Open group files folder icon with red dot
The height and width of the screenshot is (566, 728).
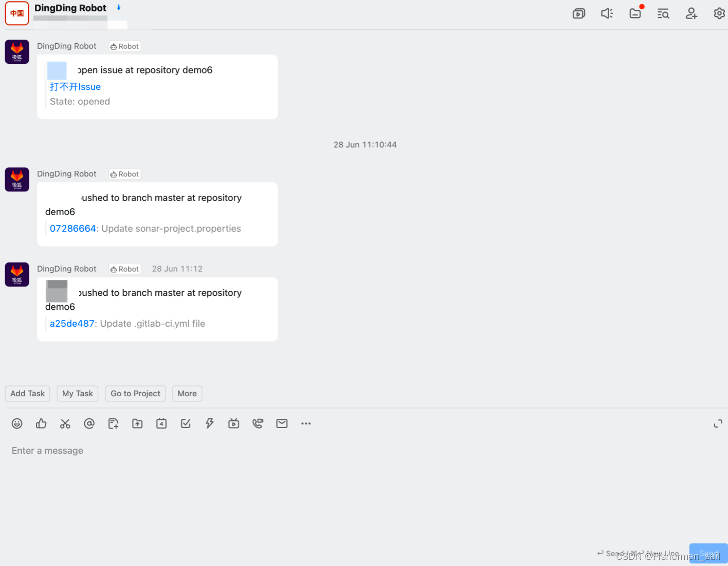click(x=636, y=13)
